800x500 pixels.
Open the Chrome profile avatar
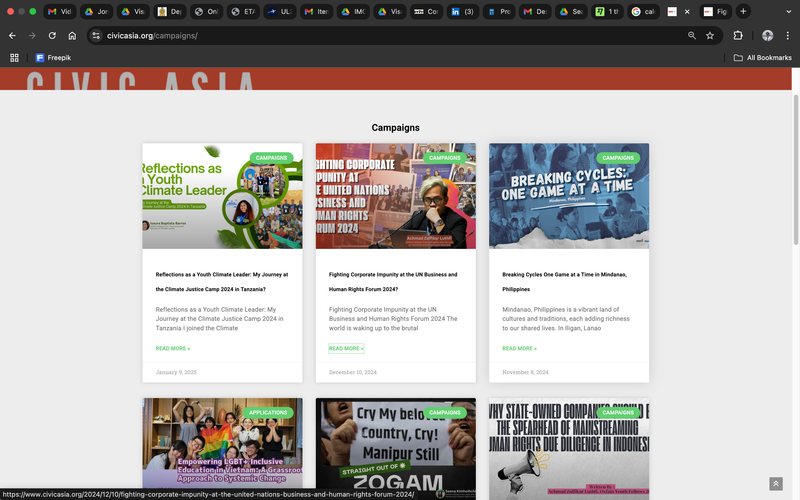point(767,35)
